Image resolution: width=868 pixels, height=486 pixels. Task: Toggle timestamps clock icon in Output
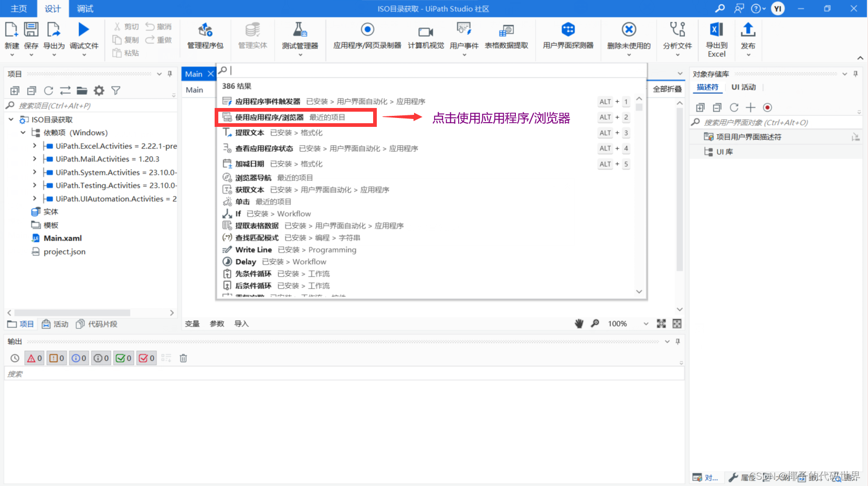[x=15, y=358]
